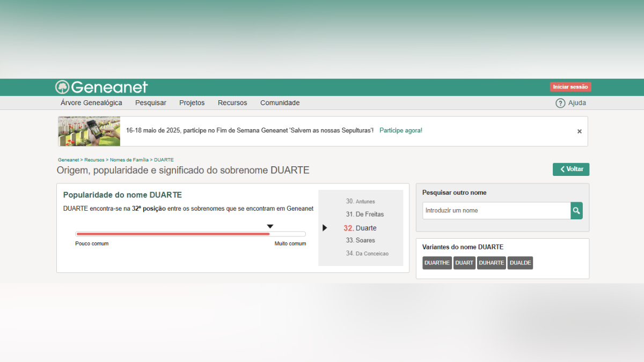Screen dimensions: 644x362
Task: Open the Projetos menu
Action: [192, 103]
